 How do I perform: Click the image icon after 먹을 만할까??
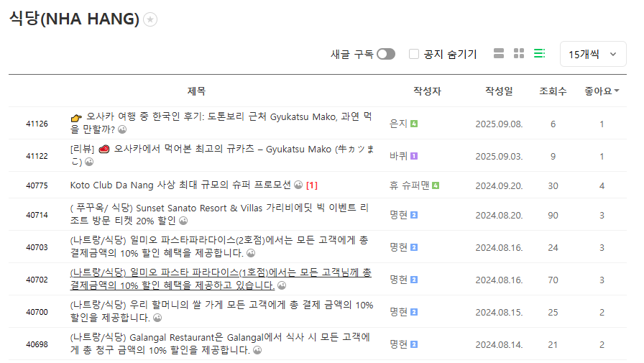coord(122,130)
